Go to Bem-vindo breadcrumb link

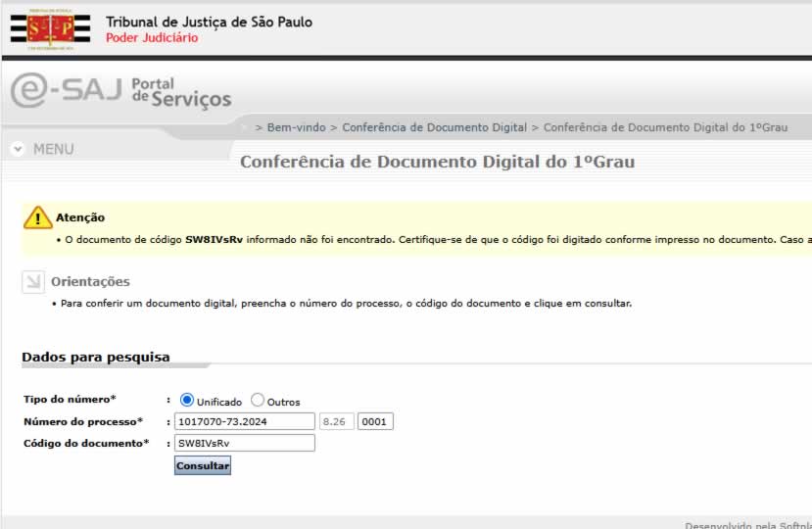pos(296,127)
